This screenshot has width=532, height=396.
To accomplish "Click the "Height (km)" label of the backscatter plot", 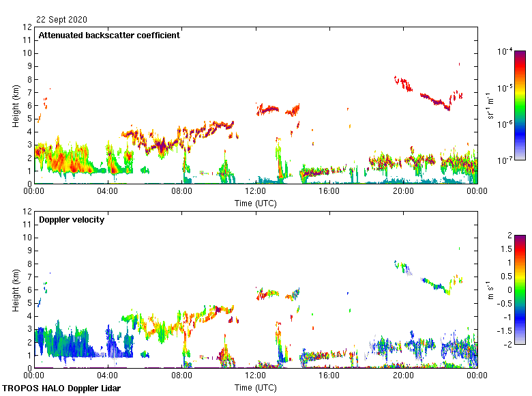I will 15,106.
